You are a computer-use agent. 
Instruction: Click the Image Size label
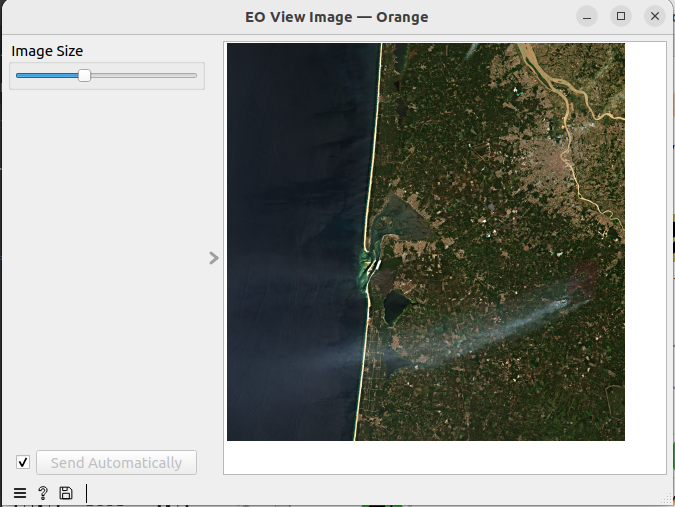point(47,51)
